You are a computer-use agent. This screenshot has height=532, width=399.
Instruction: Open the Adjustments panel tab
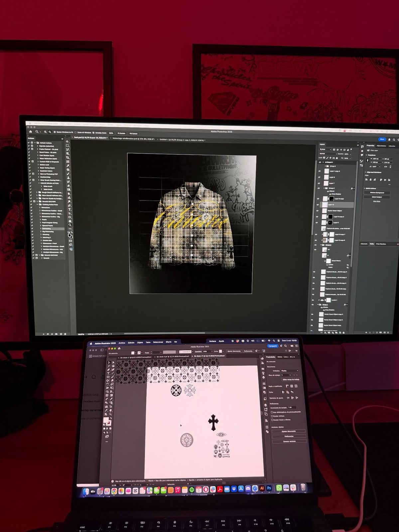click(x=381, y=146)
